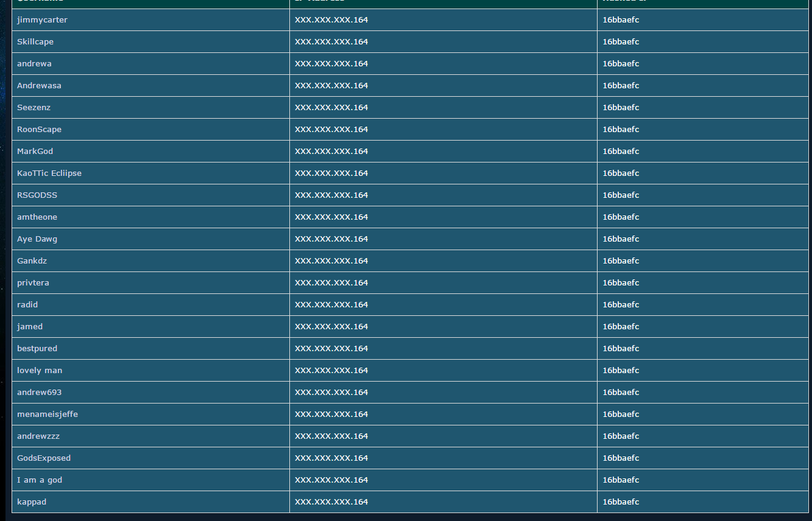Click the Seezenz username

(x=34, y=108)
